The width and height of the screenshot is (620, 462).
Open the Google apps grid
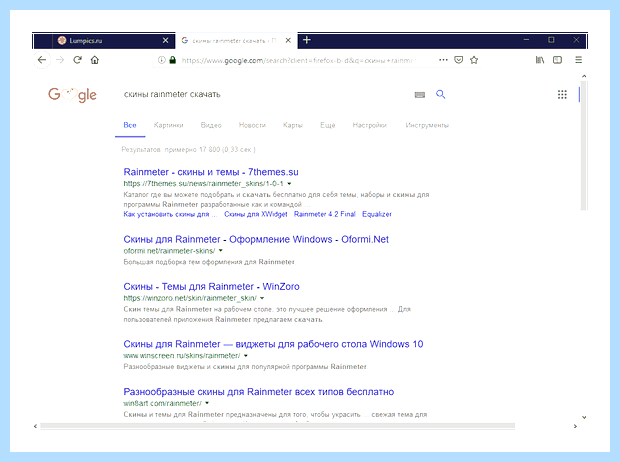pyautogui.click(x=562, y=95)
